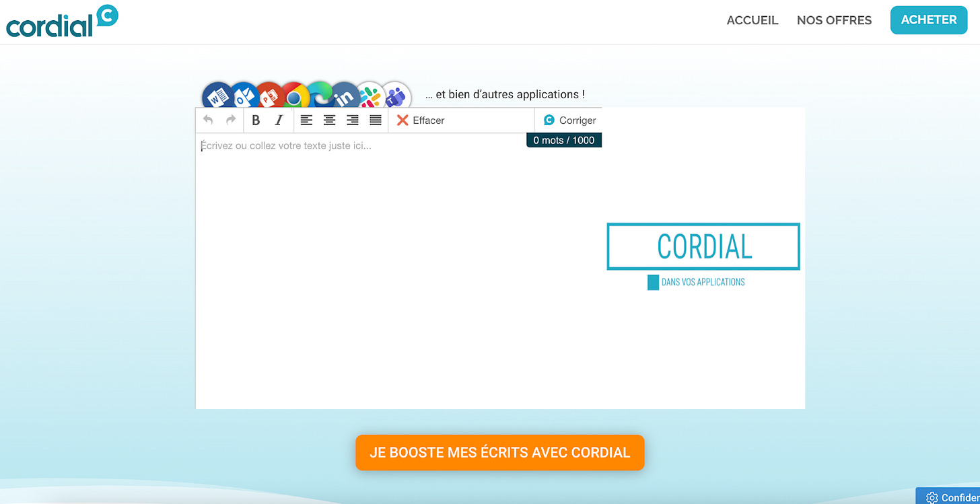
Task: Align text to the right
Action: [353, 120]
